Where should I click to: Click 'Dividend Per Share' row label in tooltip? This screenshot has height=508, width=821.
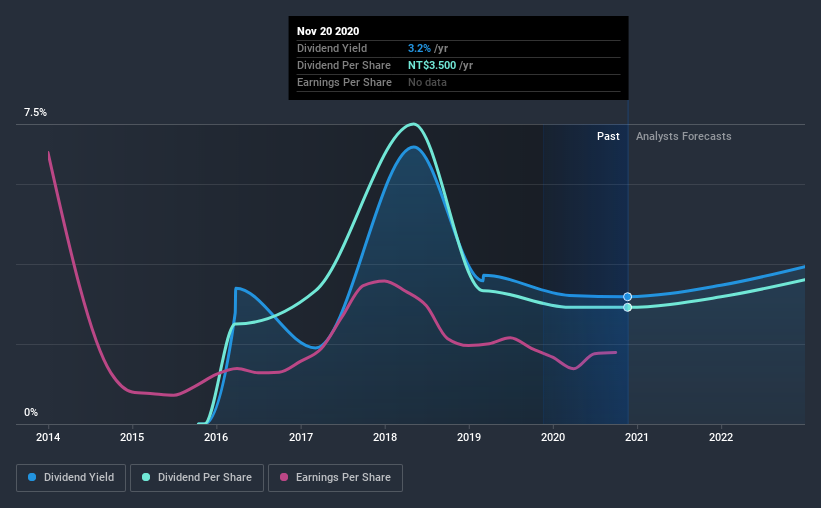click(343, 65)
